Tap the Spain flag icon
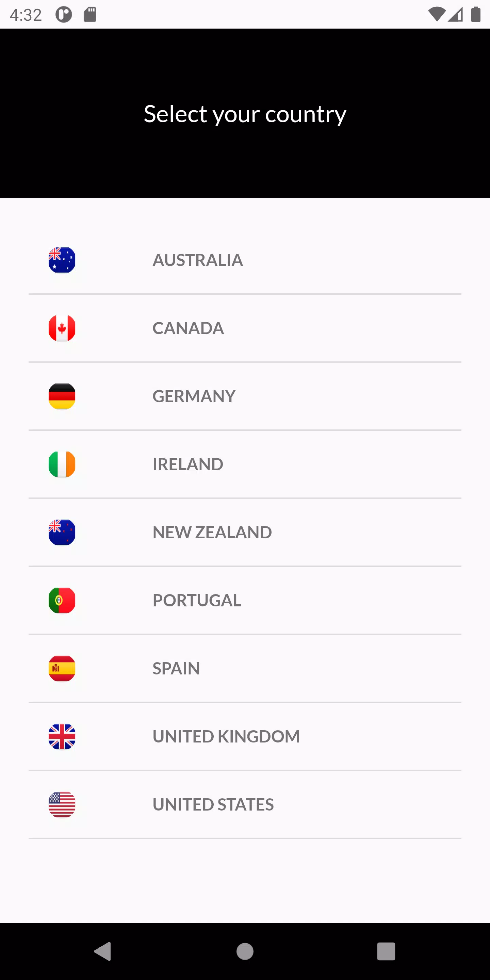The image size is (490, 980). coord(62,668)
